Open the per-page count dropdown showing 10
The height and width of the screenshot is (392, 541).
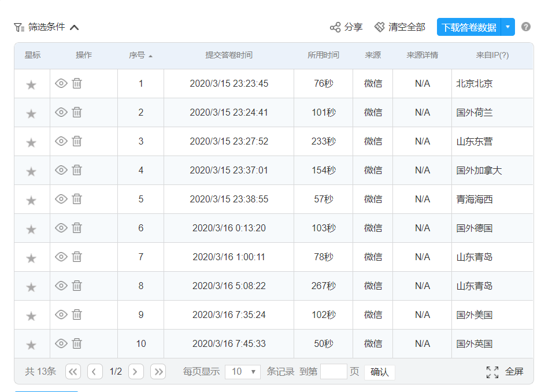coord(243,372)
